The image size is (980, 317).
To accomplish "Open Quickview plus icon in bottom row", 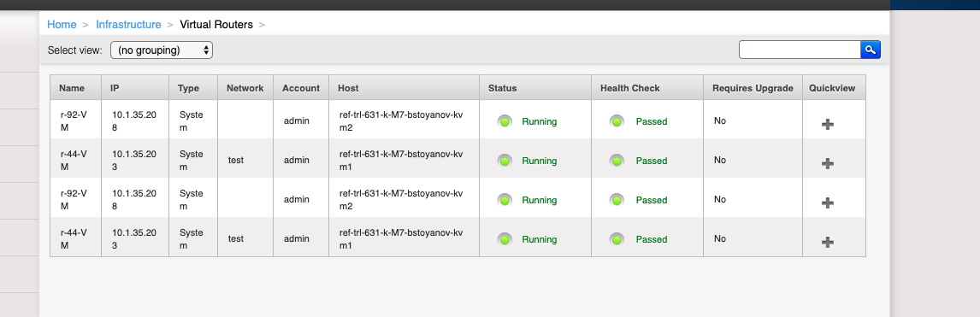I will point(828,242).
